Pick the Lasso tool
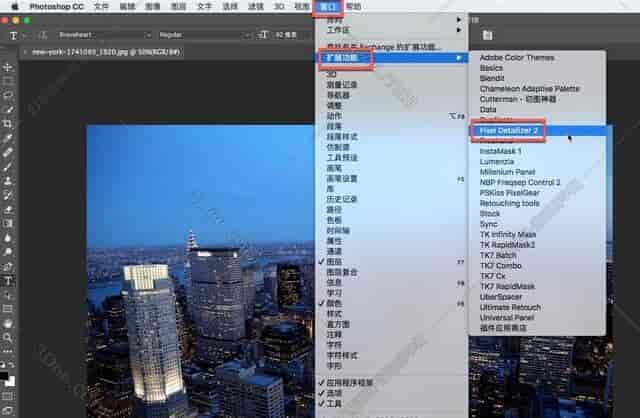This screenshot has width=640, height=418. point(8,93)
